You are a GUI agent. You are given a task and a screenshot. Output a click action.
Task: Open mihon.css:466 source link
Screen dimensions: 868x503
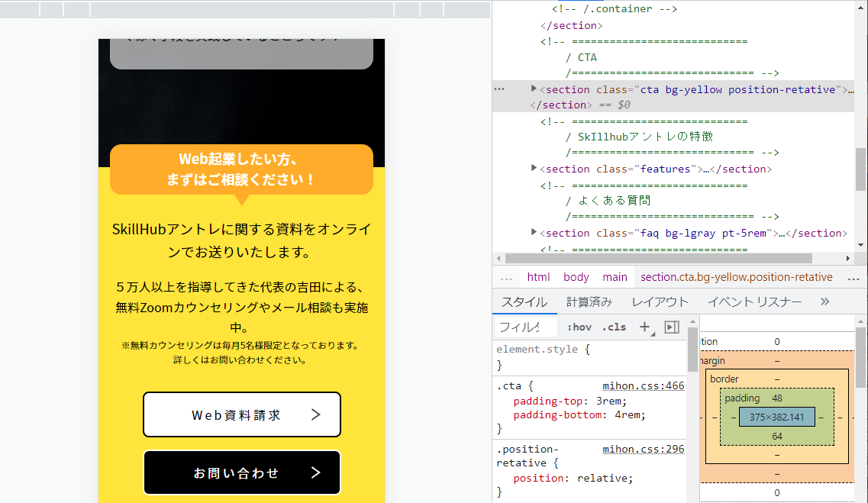[x=644, y=385]
